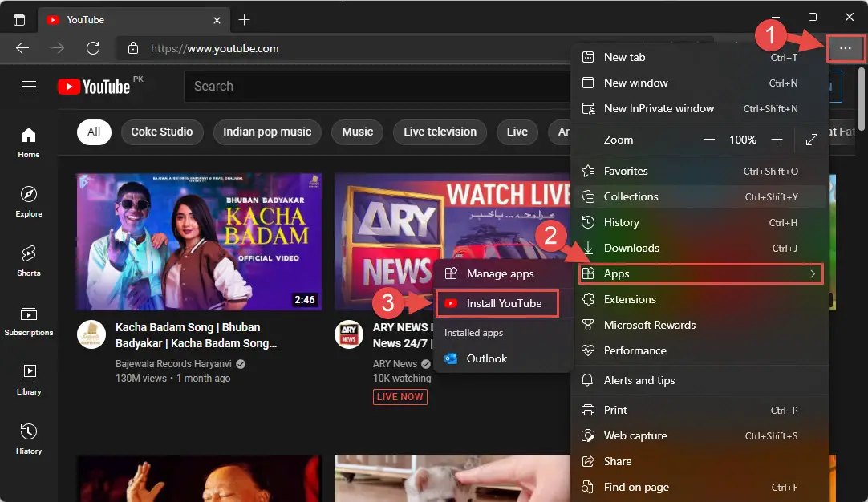Click the browser refresh button

[x=93, y=48]
